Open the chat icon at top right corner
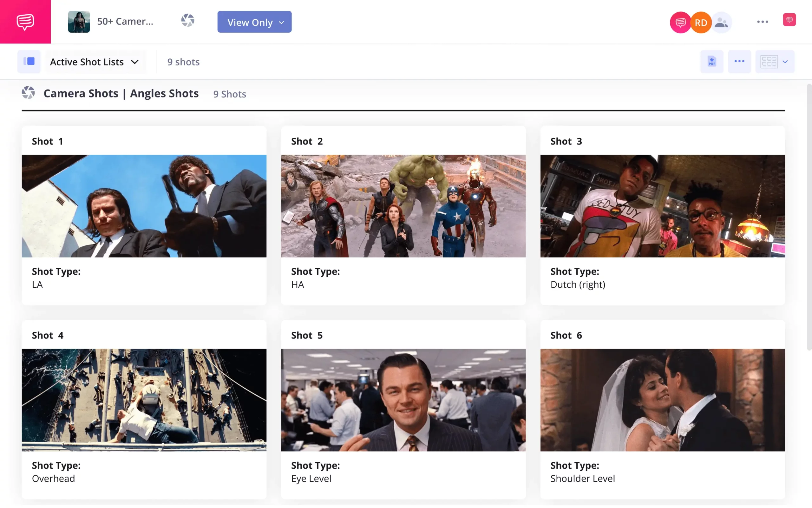This screenshot has height=508, width=812. [789, 20]
